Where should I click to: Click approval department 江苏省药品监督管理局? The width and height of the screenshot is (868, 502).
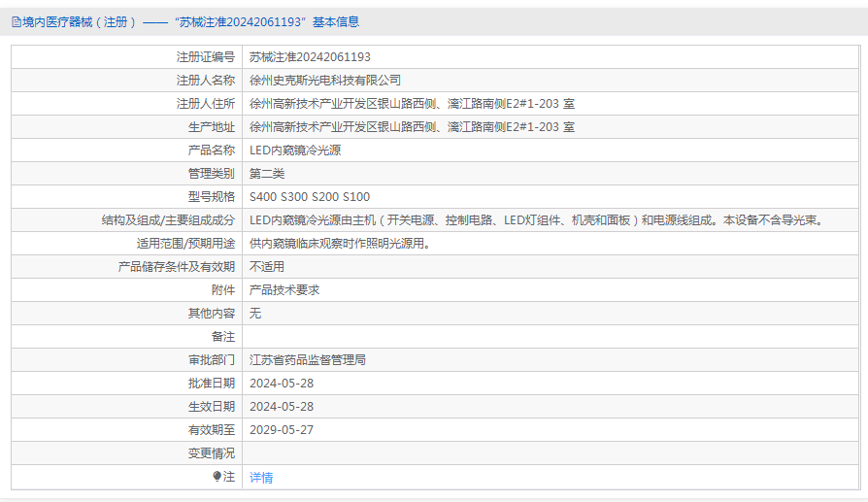tap(307, 360)
